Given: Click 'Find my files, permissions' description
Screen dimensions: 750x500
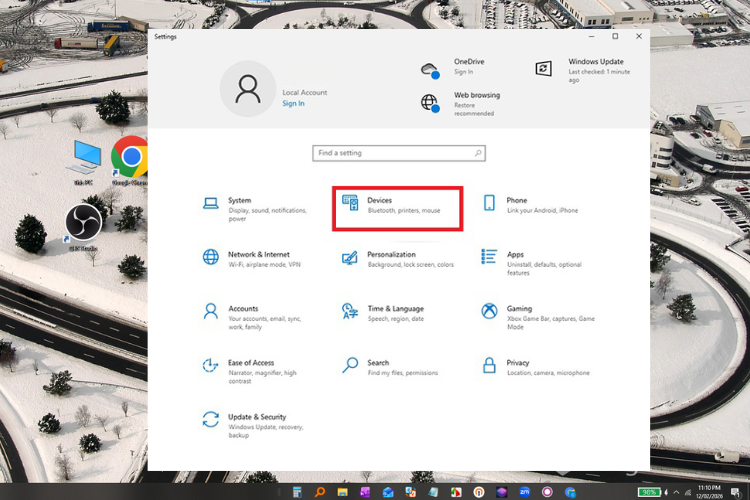Looking at the screenshot, I should pyautogui.click(x=402, y=373).
